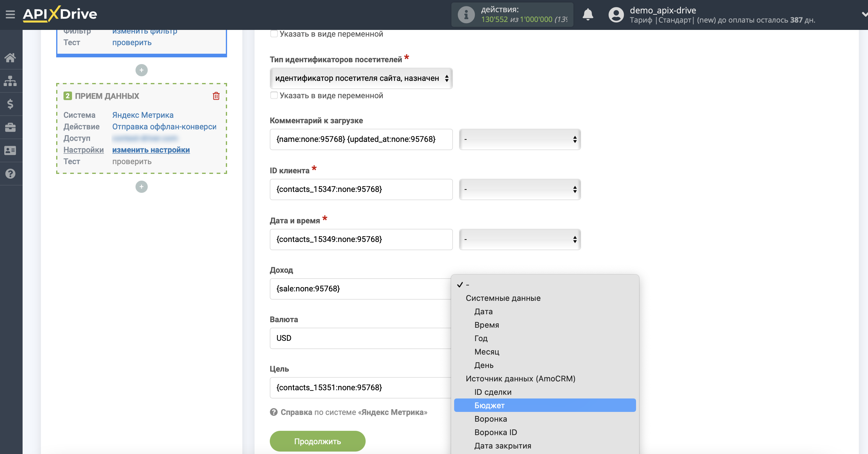Image resolution: width=868 pixels, height=454 pixels.
Task: Click the 'Комментарий к загрузке' input field
Action: [361, 139]
